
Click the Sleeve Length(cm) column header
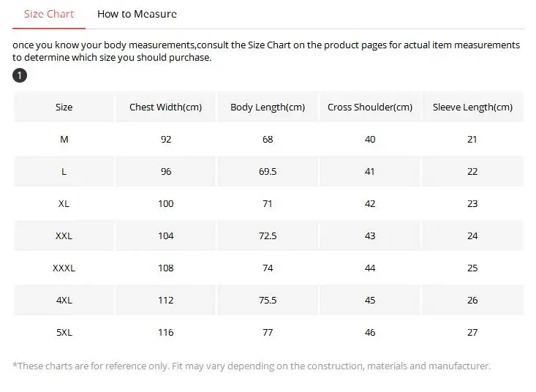(472, 107)
